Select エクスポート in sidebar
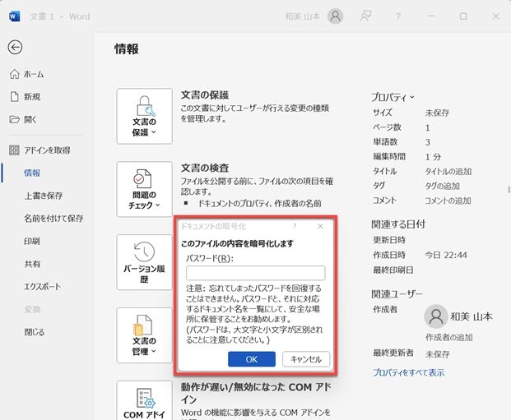The image size is (511, 420). (x=42, y=287)
